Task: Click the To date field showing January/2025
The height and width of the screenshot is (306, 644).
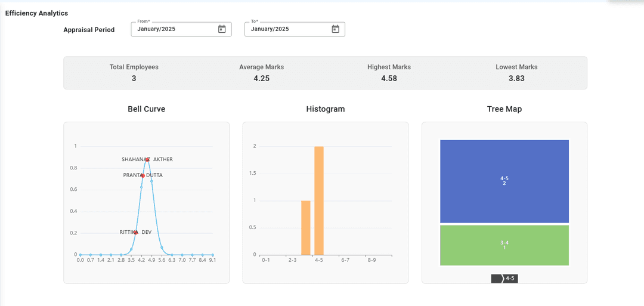Action: click(x=286, y=29)
